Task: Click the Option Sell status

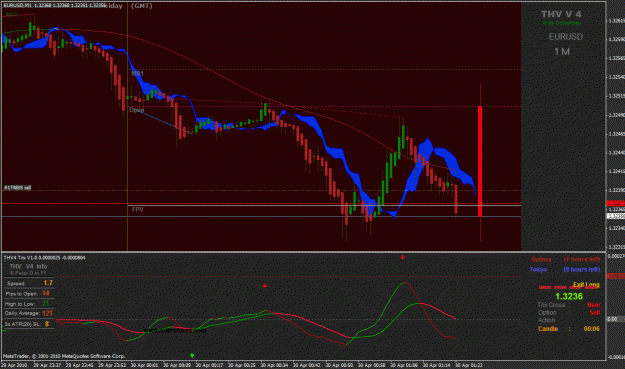Action: pyautogui.click(x=595, y=313)
